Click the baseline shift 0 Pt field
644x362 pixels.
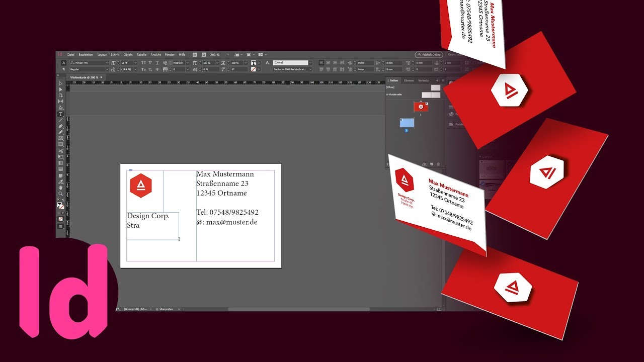pos(211,69)
